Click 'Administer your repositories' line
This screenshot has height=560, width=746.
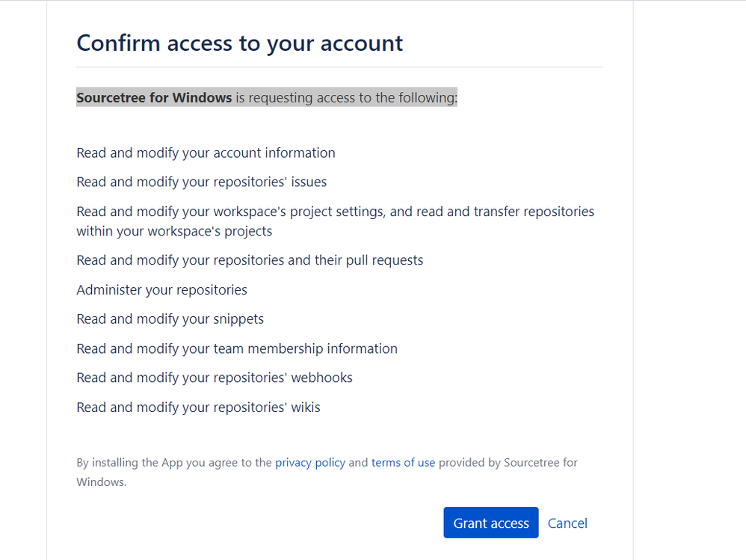click(161, 290)
